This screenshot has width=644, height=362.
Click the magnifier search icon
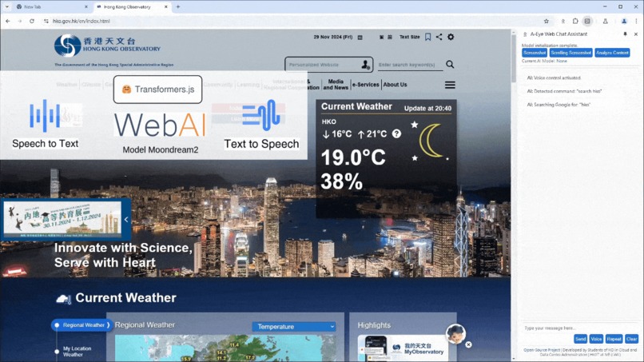(450, 65)
